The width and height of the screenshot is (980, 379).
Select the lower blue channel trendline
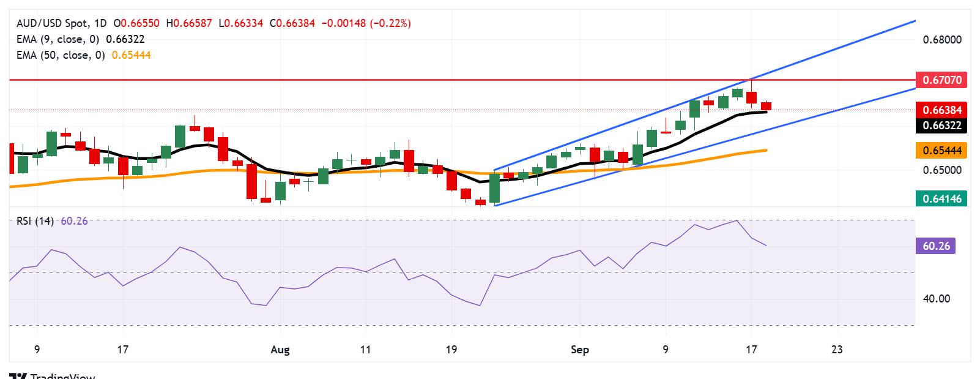(703, 146)
